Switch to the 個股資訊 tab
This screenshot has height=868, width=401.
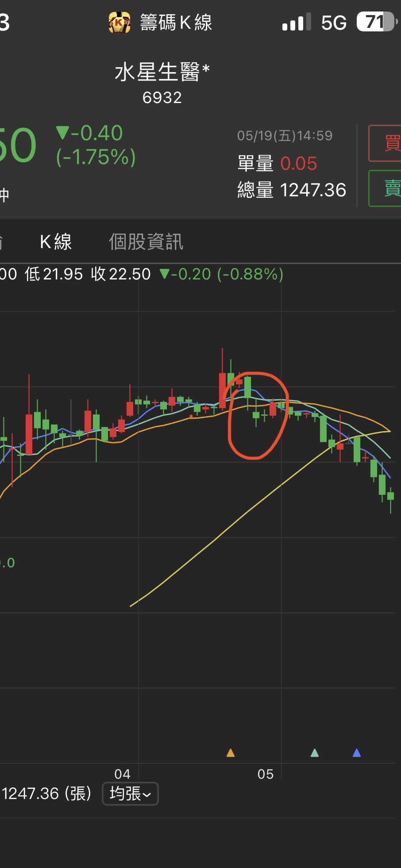(x=146, y=242)
